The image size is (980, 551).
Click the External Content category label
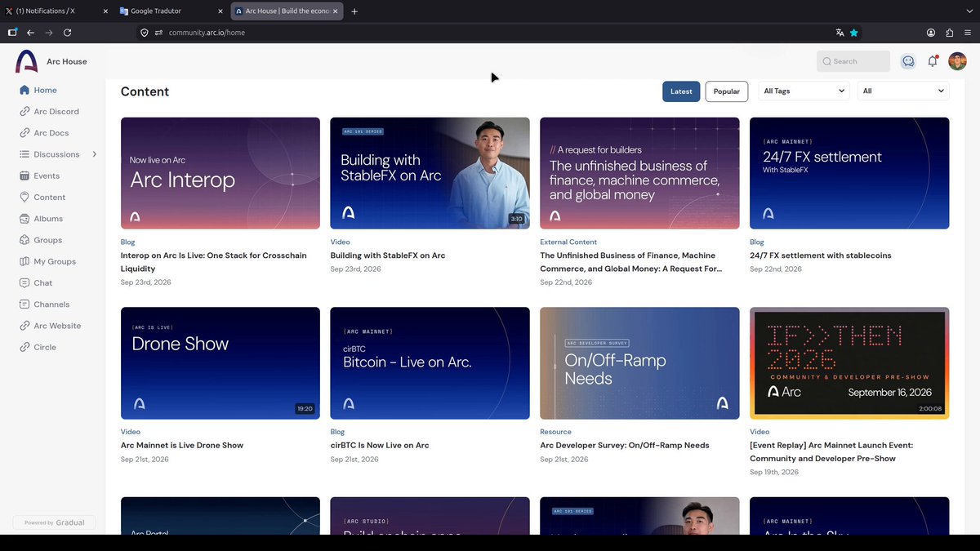pos(568,242)
